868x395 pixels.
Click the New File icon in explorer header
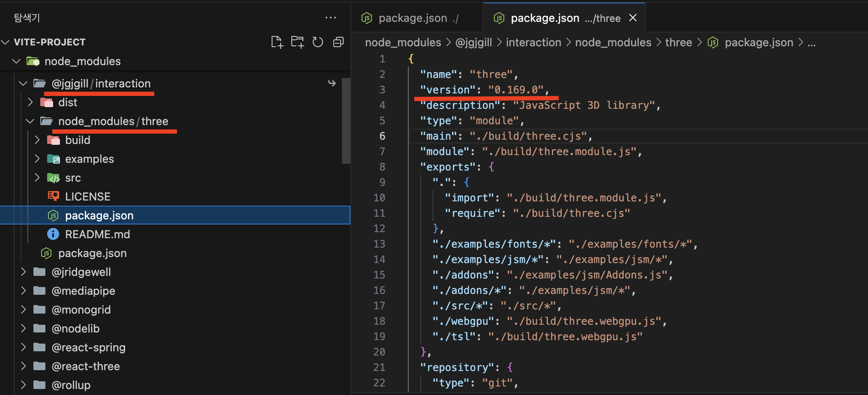coord(277,42)
